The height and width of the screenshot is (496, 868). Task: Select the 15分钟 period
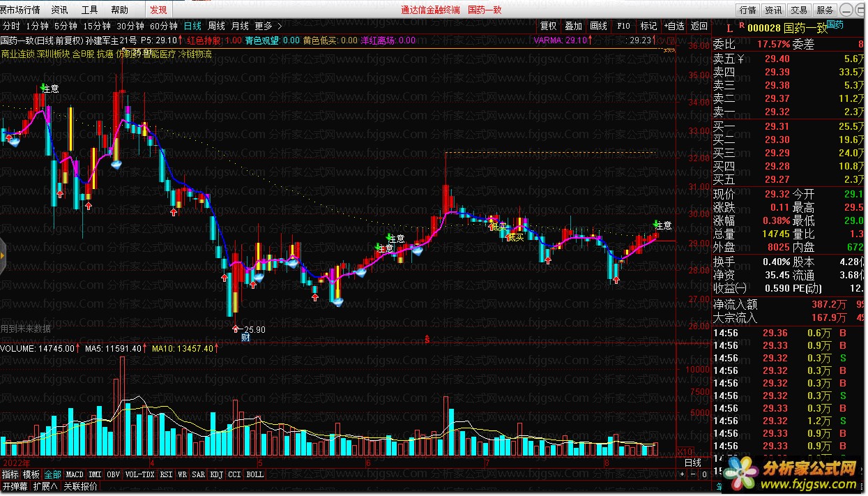click(x=97, y=26)
